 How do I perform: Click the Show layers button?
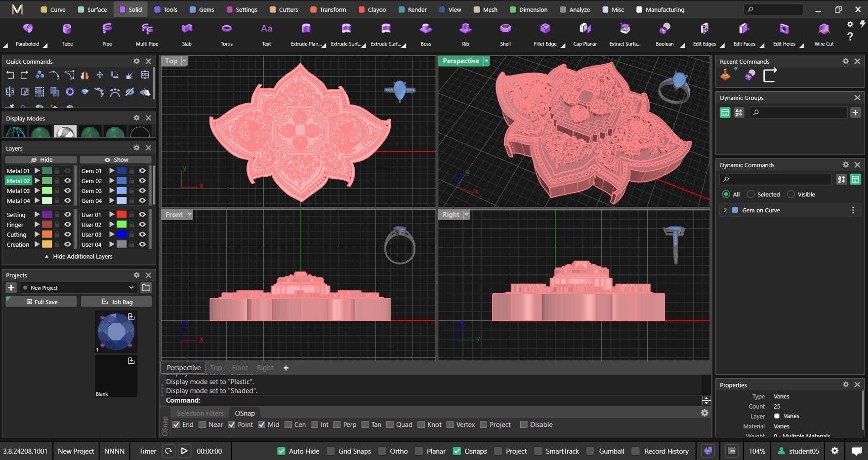pos(116,160)
